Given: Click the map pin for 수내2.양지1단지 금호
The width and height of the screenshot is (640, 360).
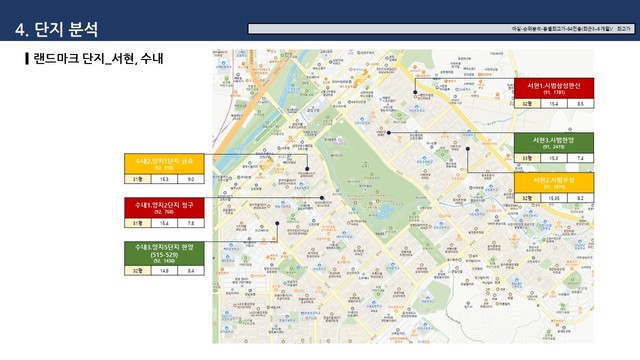Looking at the screenshot, I should pos(307,169).
